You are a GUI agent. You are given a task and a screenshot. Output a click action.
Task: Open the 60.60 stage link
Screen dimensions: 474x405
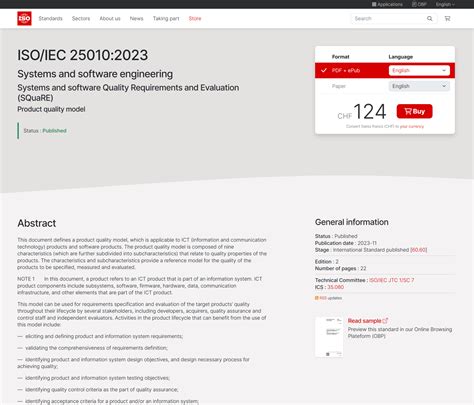coord(418,250)
